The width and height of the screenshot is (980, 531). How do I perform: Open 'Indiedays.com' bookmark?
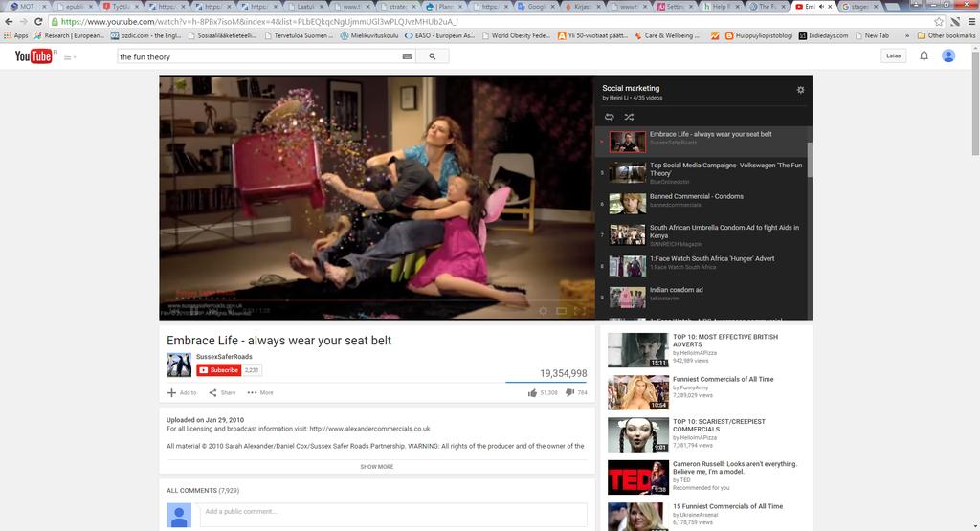coord(824,35)
